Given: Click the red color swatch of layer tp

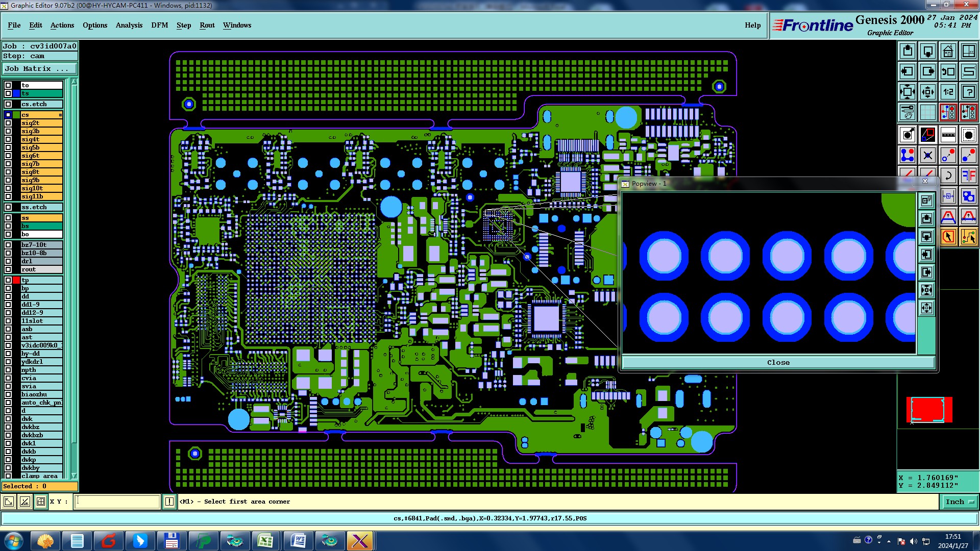Looking at the screenshot, I should tap(16, 280).
